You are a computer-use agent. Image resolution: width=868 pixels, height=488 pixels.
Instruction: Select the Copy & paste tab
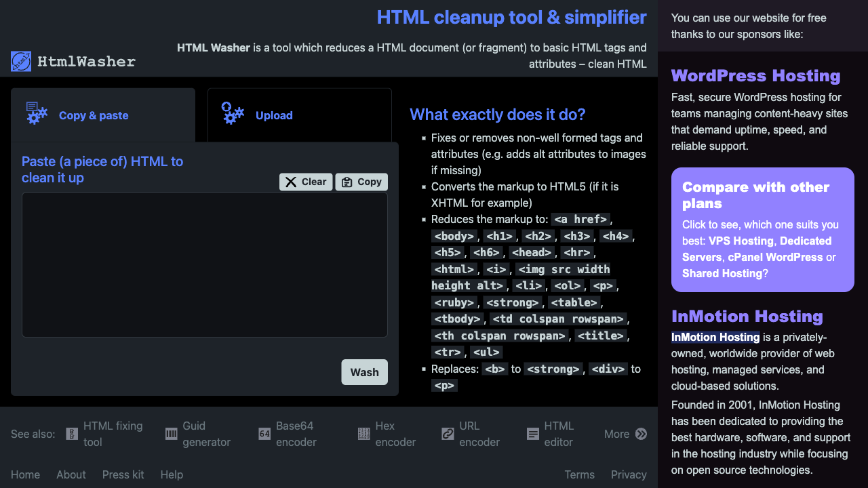(102, 115)
